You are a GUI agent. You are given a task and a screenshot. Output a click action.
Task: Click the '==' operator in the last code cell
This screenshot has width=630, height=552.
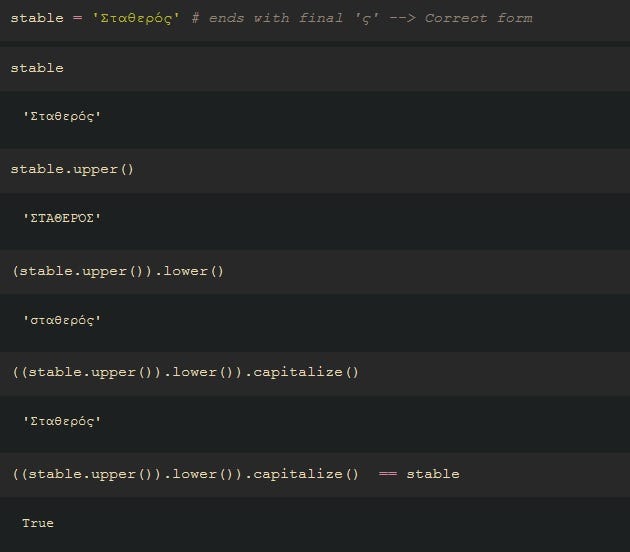coord(388,474)
